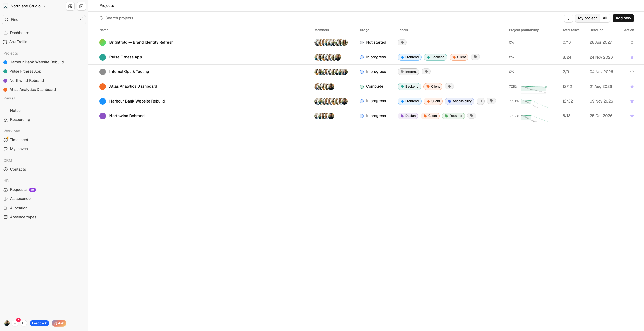The width and height of the screenshot is (644, 331).
Task: Unstar the Pulse Fitness App project
Action: click(632, 57)
